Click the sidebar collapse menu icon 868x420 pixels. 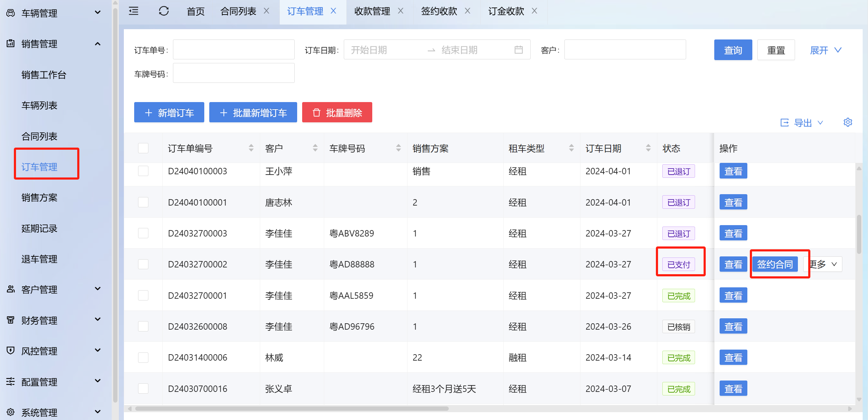pyautogui.click(x=133, y=11)
